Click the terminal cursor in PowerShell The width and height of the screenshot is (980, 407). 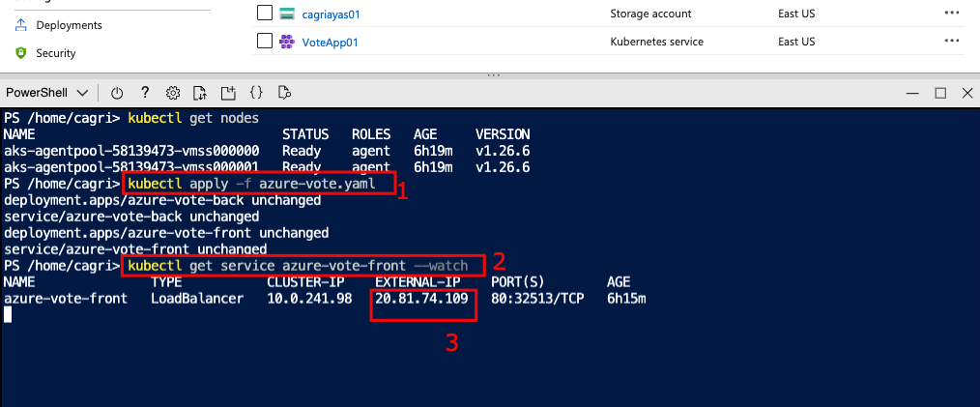click(8, 315)
